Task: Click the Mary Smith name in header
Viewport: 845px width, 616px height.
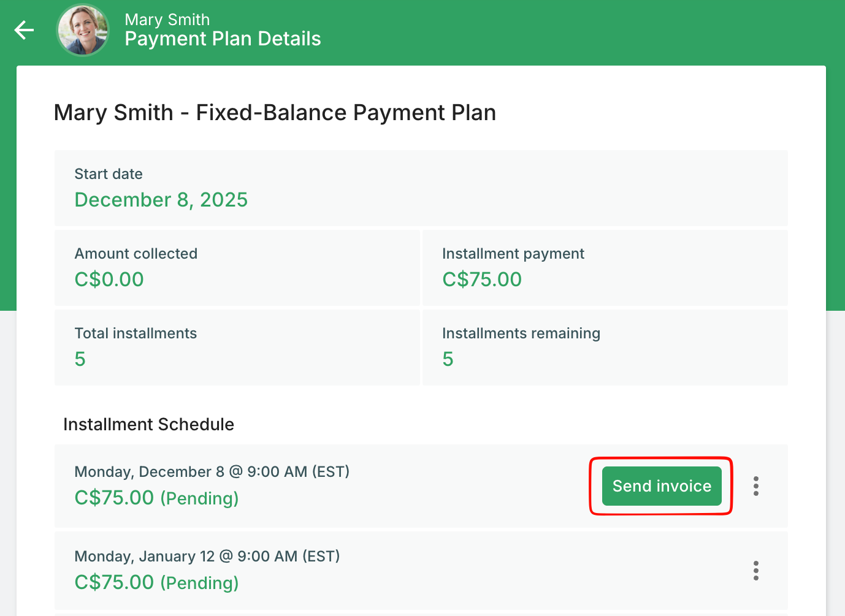Action: 167,20
